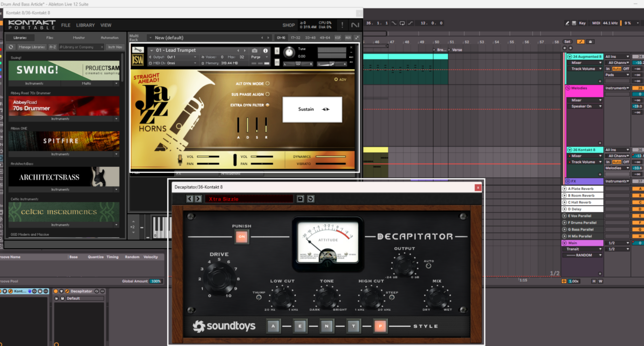Open the Kontakt alert exclamation icon

342,25
